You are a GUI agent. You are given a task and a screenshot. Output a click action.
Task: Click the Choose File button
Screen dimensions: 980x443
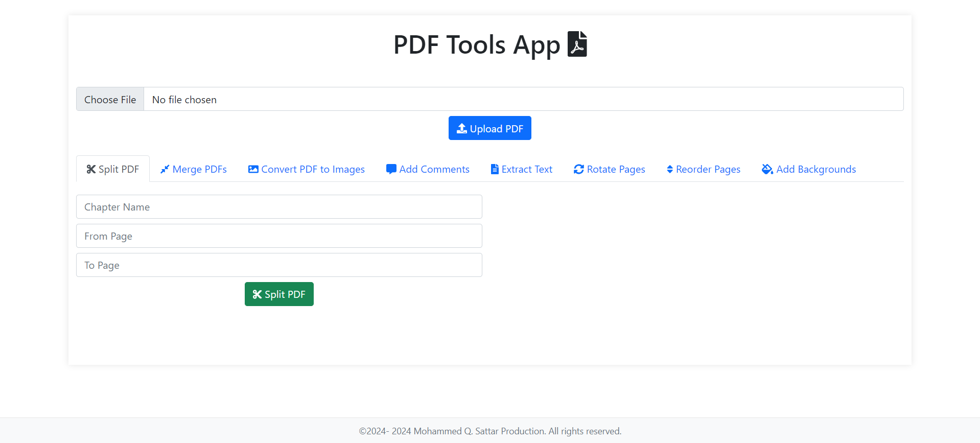coord(110,99)
